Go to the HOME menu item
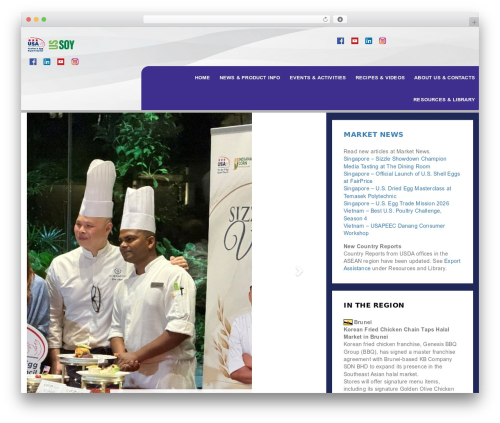 (202, 78)
